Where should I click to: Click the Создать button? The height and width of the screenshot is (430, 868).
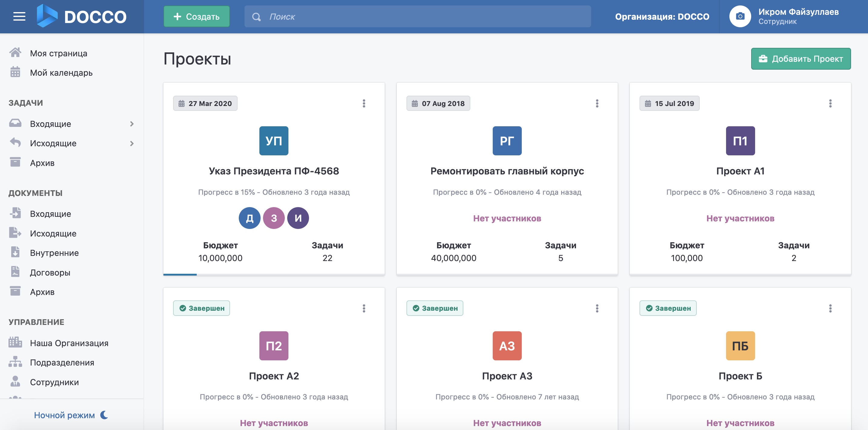[x=196, y=16]
